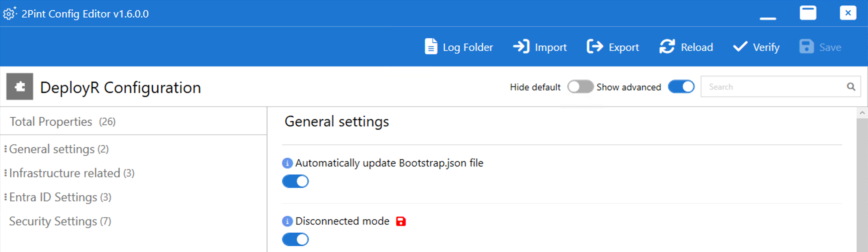Click the search magnifier icon

click(x=851, y=87)
